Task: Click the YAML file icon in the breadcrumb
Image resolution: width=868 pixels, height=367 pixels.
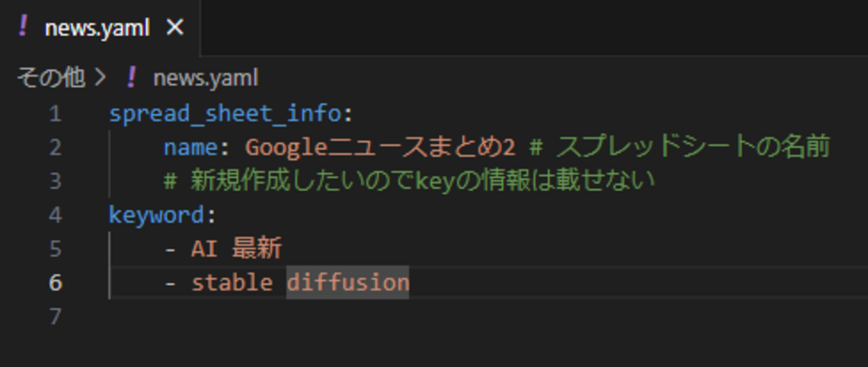Action: 132,78
